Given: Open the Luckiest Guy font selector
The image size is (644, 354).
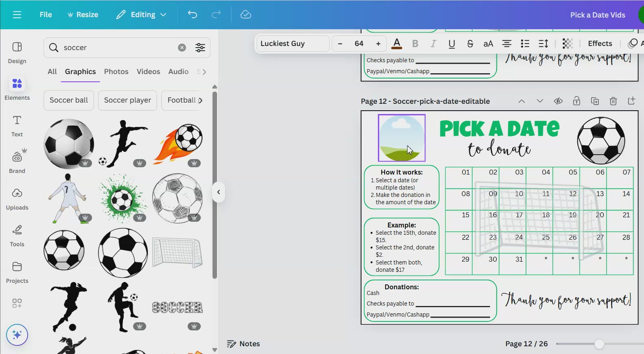Looking at the screenshot, I should click(x=292, y=44).
